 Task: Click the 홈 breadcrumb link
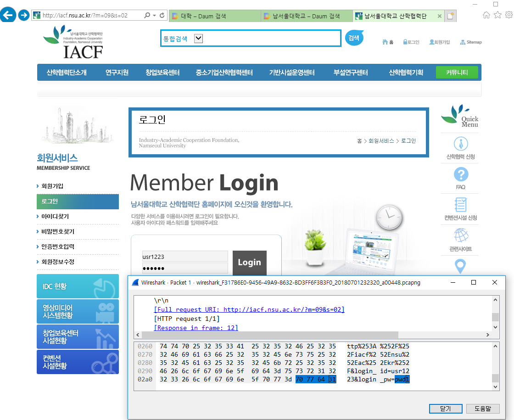[359, 140]
